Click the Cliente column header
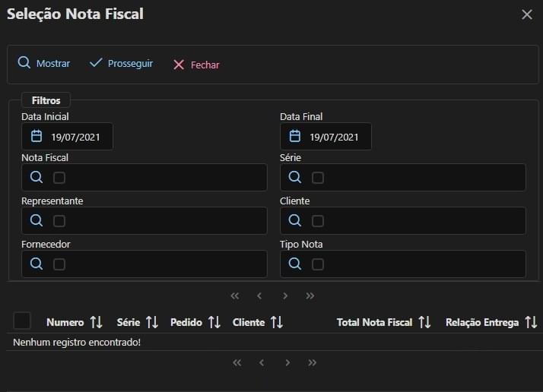The width and height of the screenshot is (543, 392). 249,322
